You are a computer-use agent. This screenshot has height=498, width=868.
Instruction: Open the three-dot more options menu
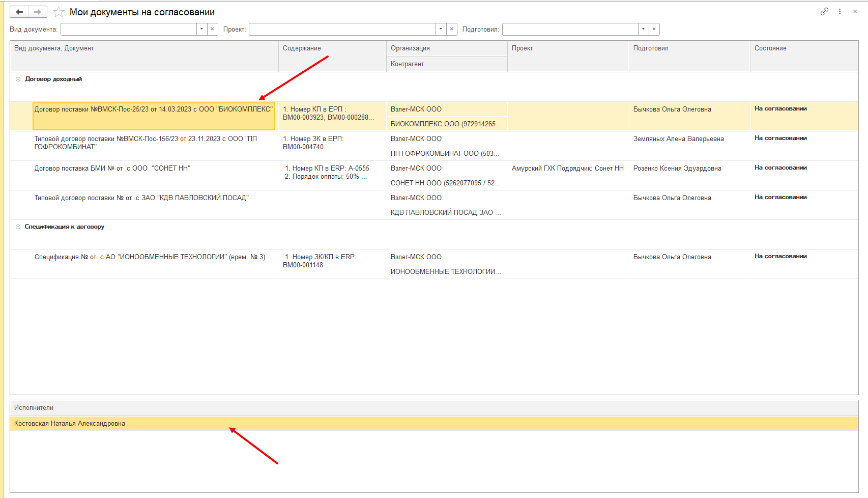click(840, 12)
